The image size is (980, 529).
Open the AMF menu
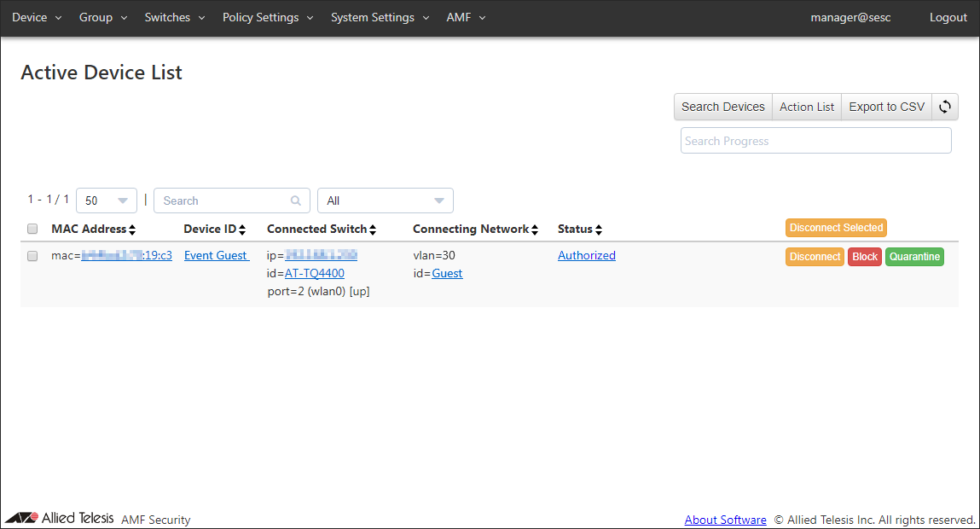click(466, 18)
